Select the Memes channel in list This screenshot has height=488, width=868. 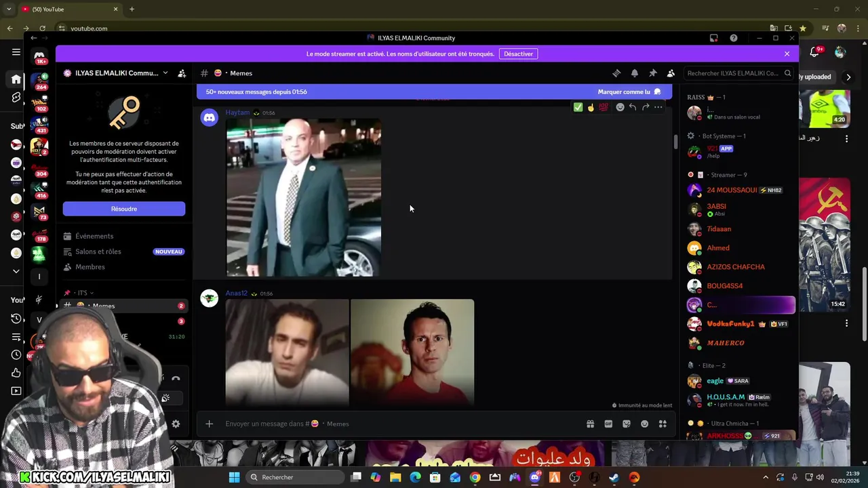tap(123, 306)
